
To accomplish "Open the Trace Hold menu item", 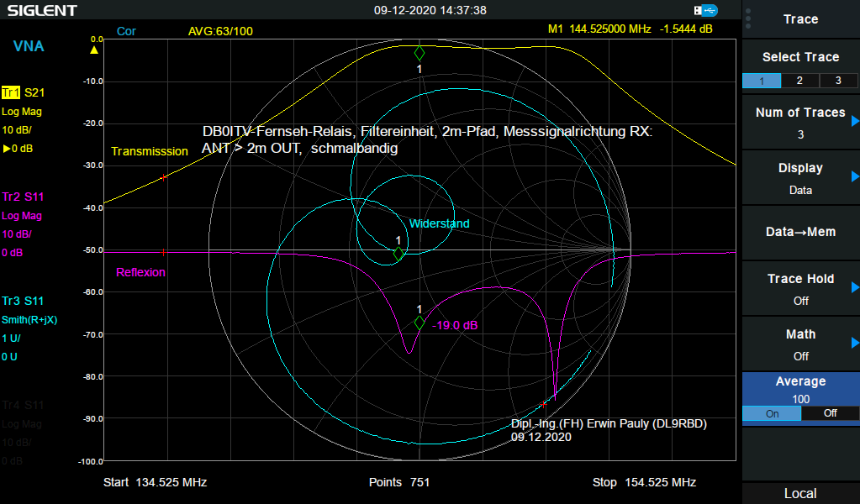I will 801,288.
